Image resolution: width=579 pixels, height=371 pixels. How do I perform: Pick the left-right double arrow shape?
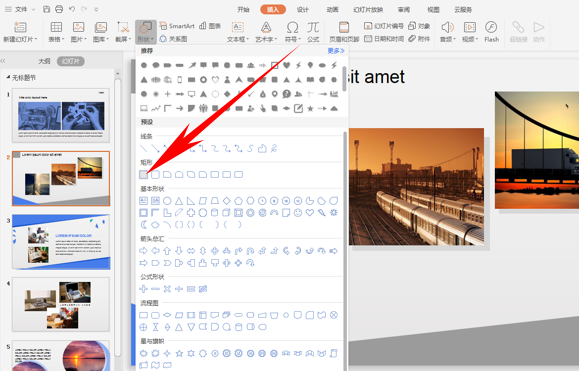[x=191, y=251]
